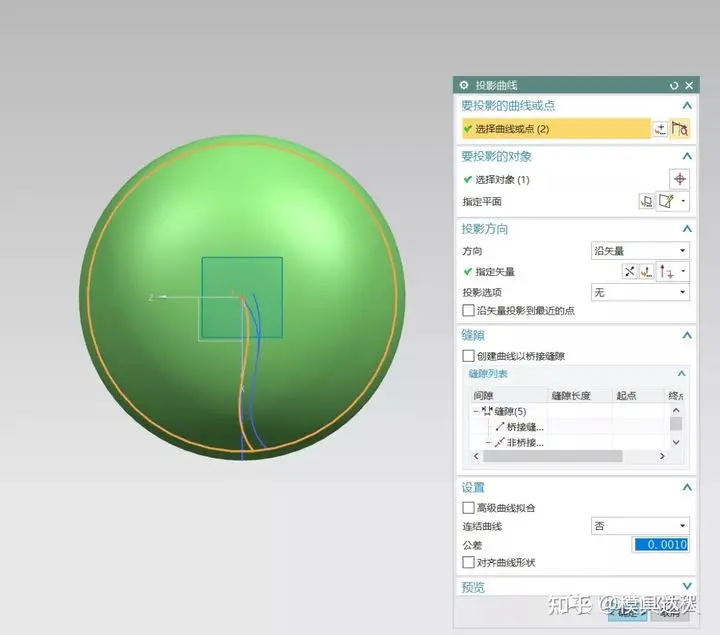The image size is (720, 635).
Task: Enable 高级曲线拟合 checkbox
Action: coord(468,508)
